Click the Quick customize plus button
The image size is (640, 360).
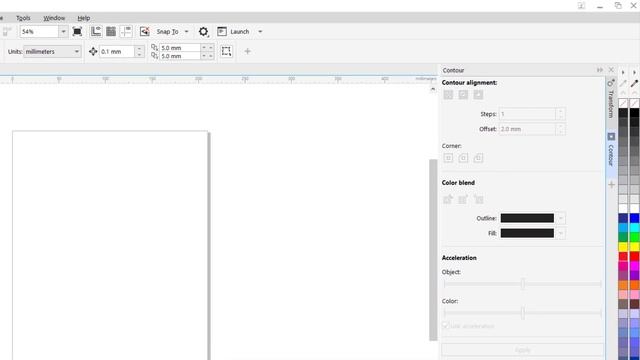point(247,51)
